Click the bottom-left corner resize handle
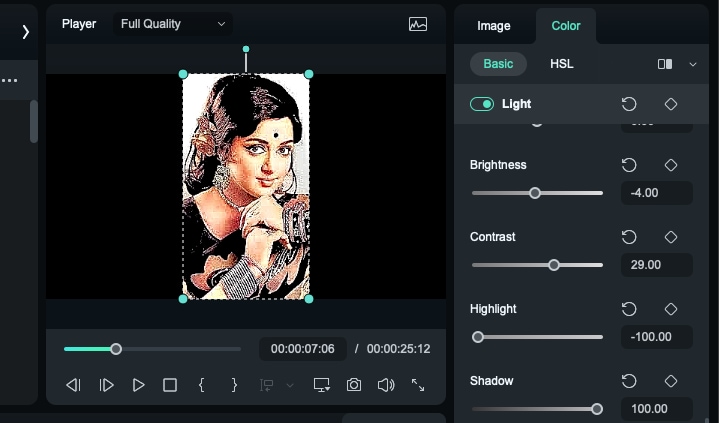The image size is (719, 423). click(x=183, y=299)
